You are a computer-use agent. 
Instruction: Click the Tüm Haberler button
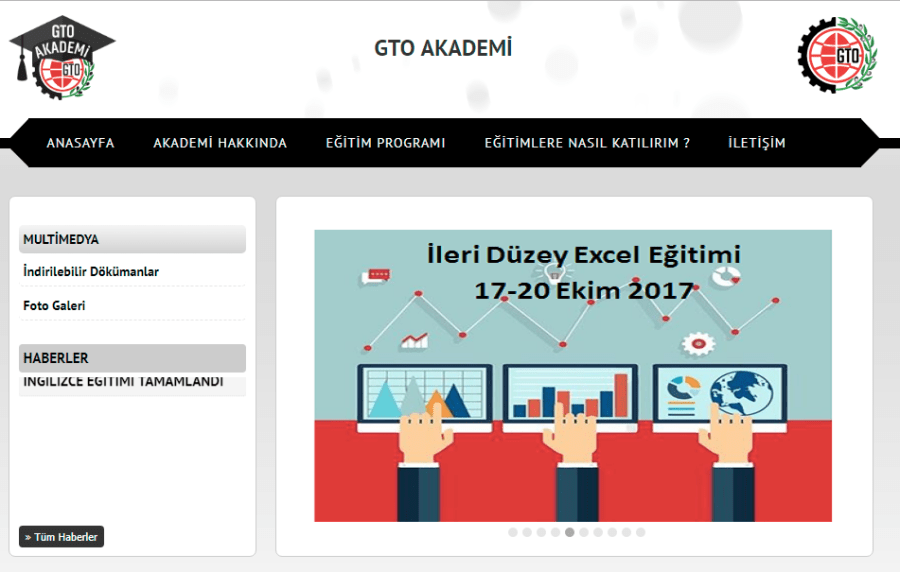click(x=61, y=537)
